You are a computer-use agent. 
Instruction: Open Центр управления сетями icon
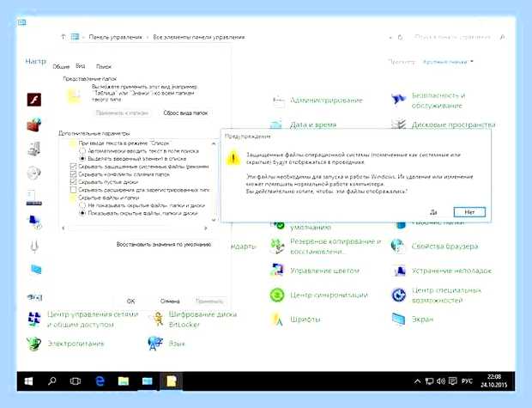pyautogui.click(x=34, y=320)
